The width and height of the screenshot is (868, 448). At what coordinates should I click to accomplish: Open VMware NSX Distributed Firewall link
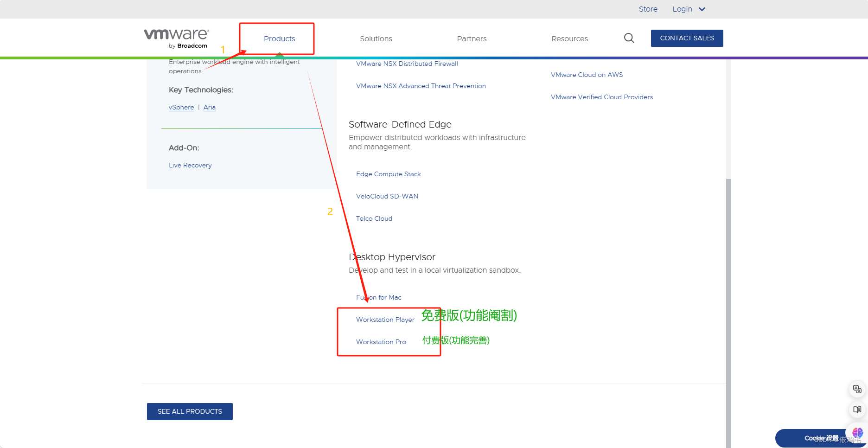pyautogui.click(x=407, y=64)
